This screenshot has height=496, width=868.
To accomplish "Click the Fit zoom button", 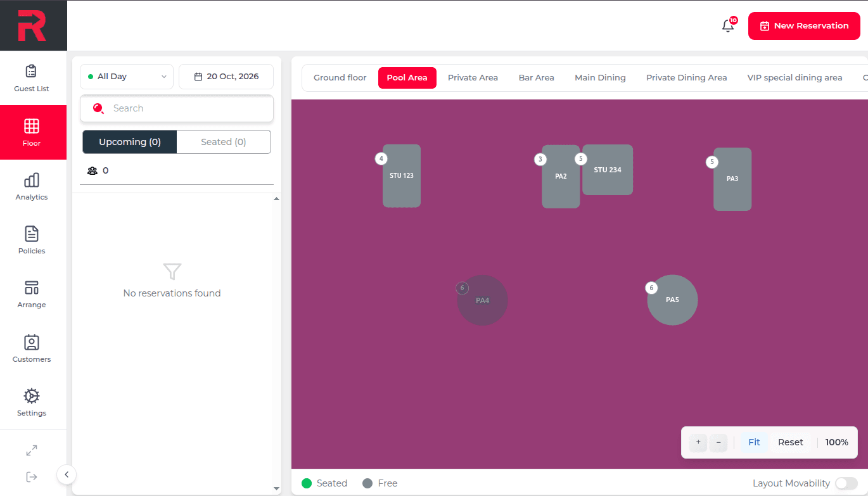I will click(754, 442).
